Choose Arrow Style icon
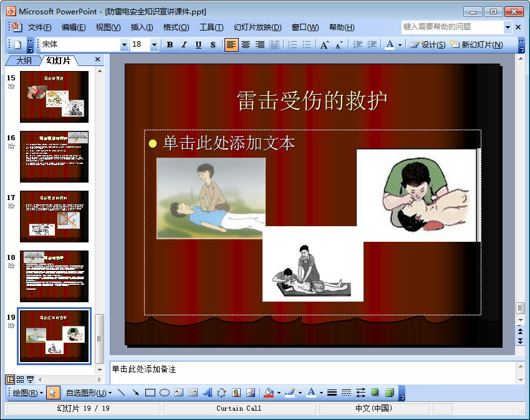Image resolution: width=530 pixels, height=420 pixels. (x=360, y=393)
